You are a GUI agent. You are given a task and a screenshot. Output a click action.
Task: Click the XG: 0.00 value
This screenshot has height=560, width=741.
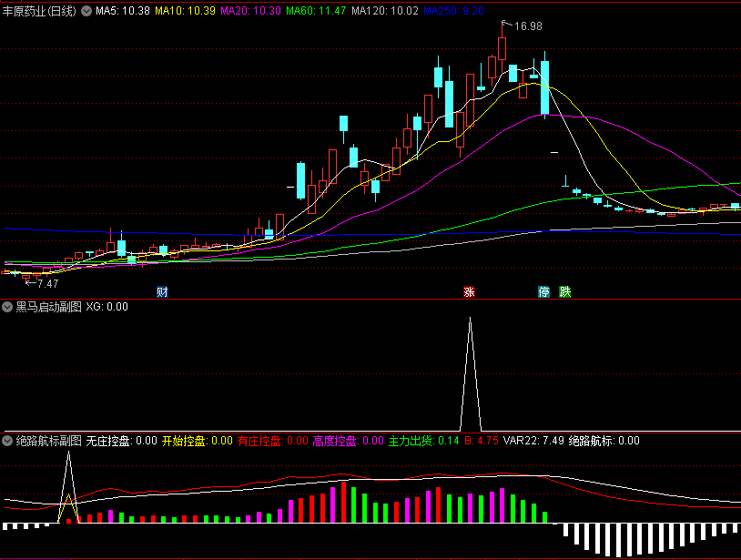107,307
